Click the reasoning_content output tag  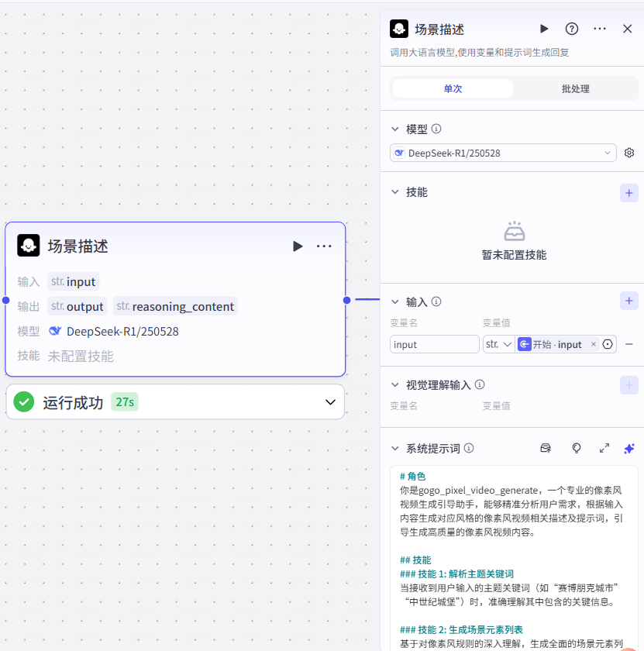tap(175, 306)
